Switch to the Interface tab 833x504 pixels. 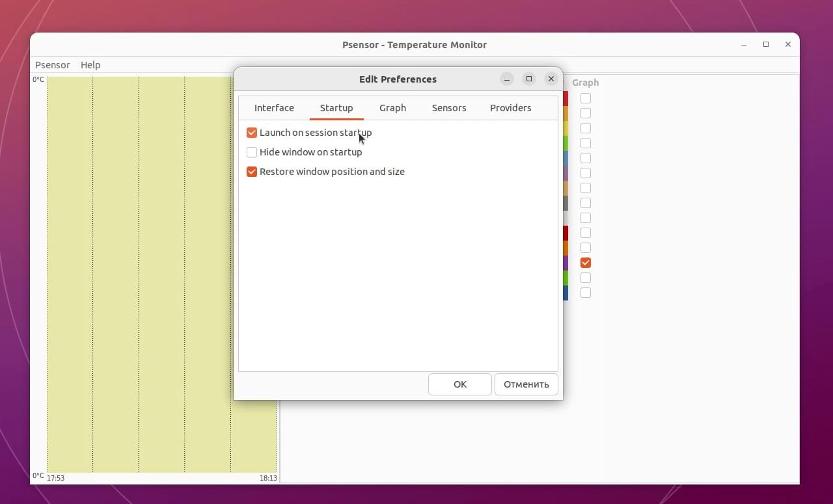tap(274, 108)
